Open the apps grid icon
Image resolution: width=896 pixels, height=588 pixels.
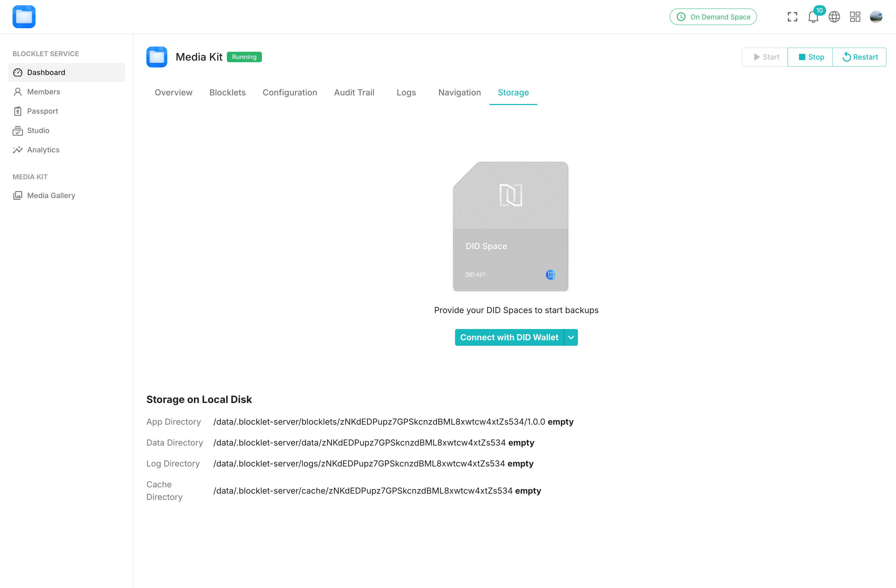pyautogui.click(x=855, y=17)
